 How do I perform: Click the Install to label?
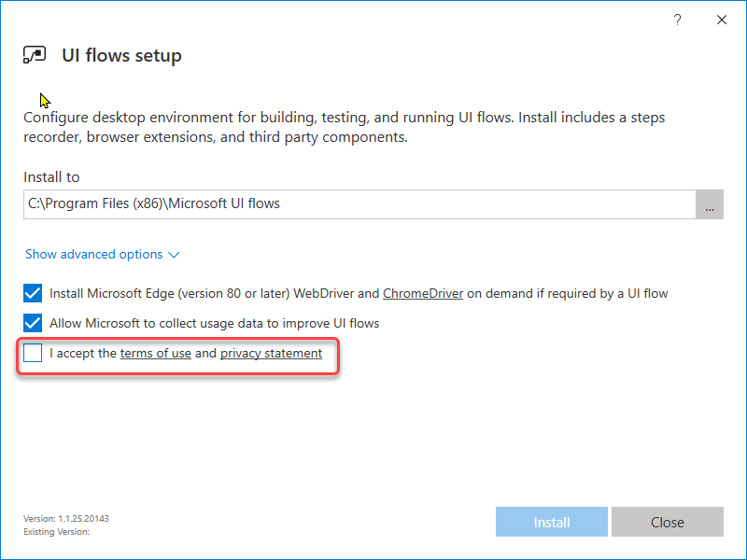51,177
